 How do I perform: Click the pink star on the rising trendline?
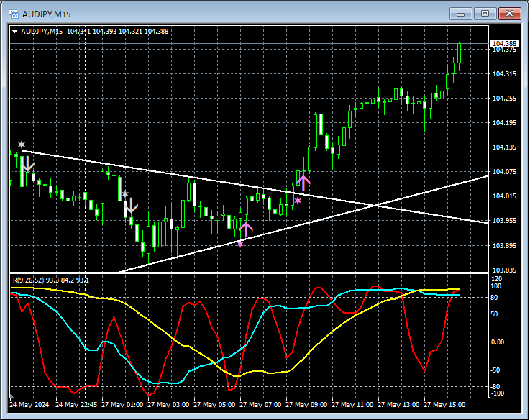pos(240,244)
